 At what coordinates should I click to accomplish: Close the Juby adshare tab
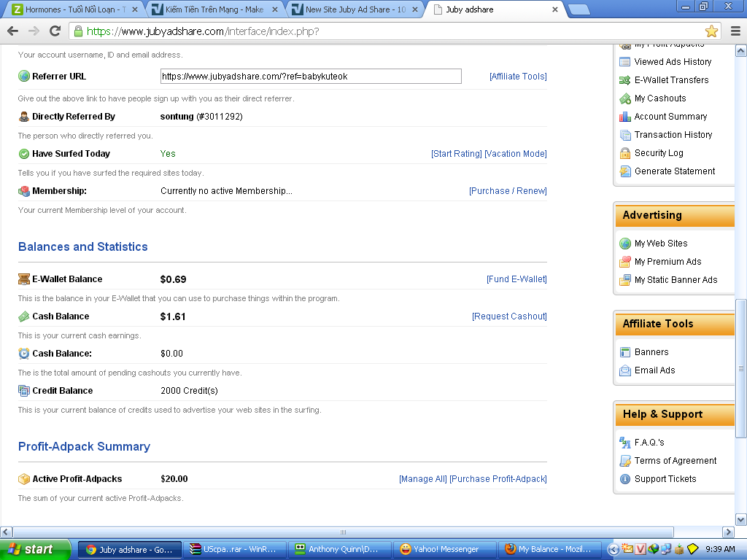coord(555,9)
